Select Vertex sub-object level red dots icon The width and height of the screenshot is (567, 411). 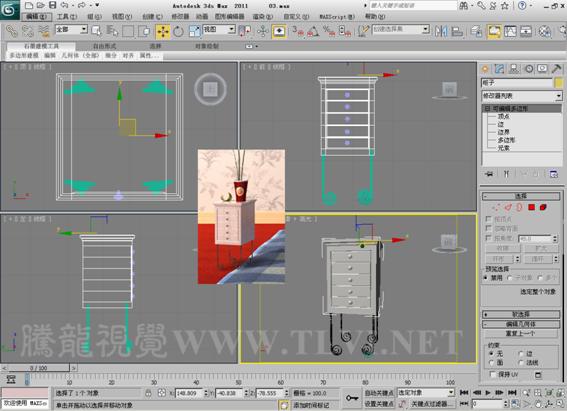click(x=496, y=207)
